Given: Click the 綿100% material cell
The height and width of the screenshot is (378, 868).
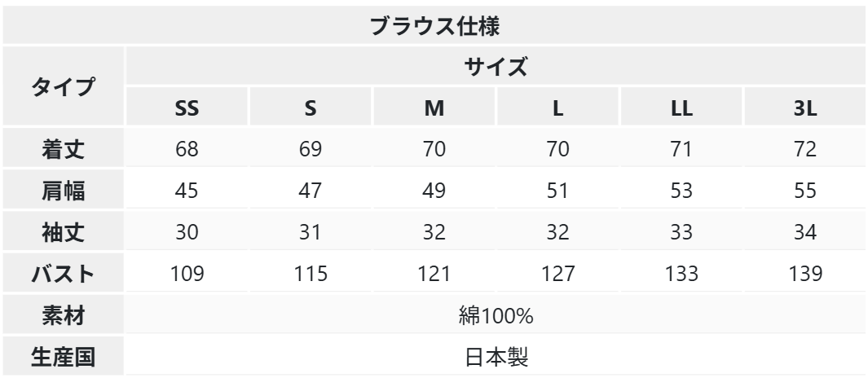Looking at the screenshot, I should pos(496,315).
